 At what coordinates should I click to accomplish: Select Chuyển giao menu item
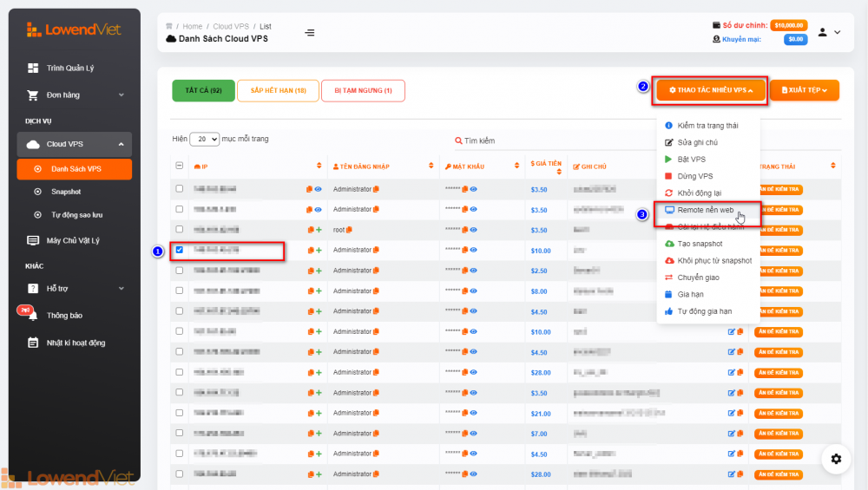tap(708, 278)
